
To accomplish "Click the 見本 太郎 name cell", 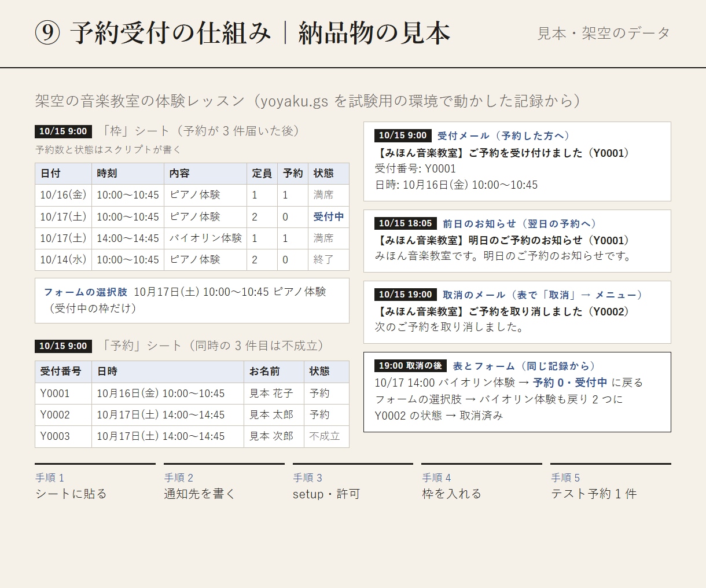I will point(274,415).
